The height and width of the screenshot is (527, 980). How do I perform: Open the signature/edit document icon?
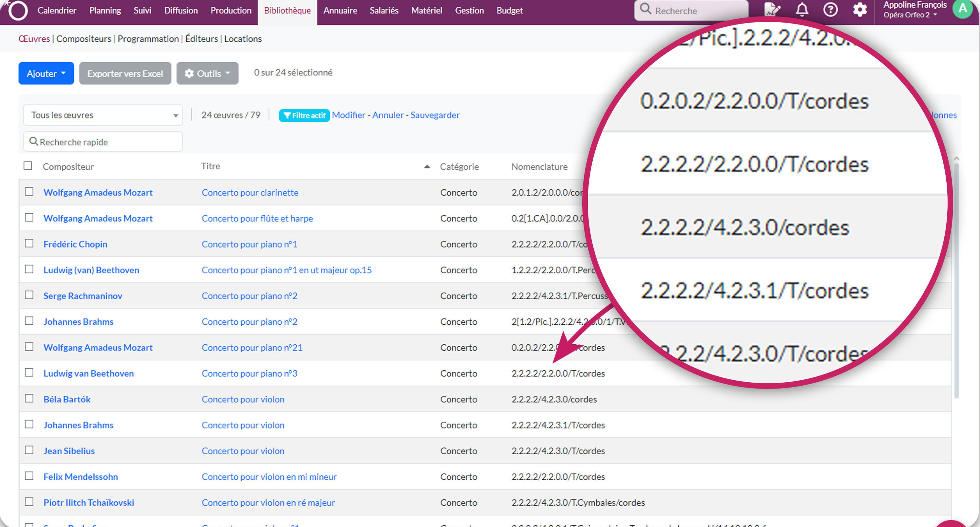tap(772, 9)
